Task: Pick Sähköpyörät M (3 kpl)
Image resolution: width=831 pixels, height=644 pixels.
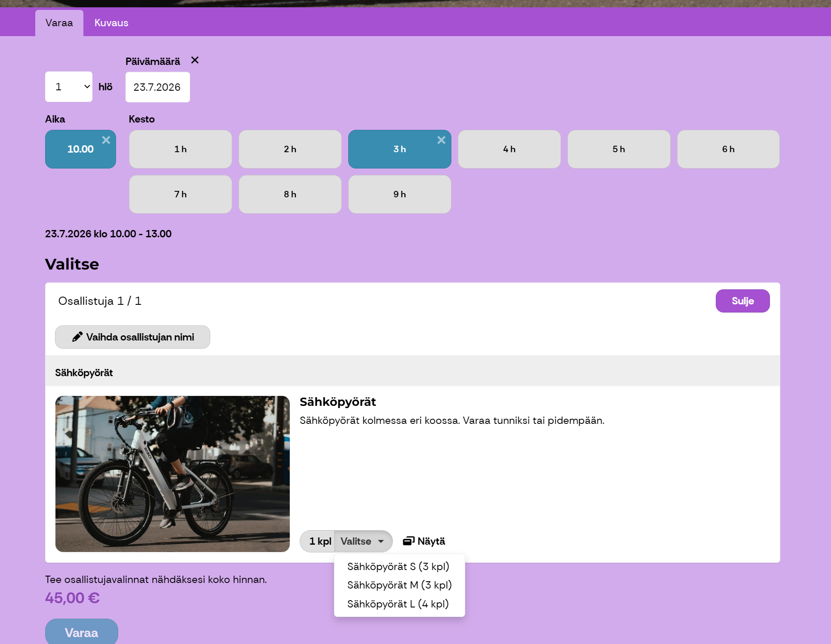Action: 399,585
